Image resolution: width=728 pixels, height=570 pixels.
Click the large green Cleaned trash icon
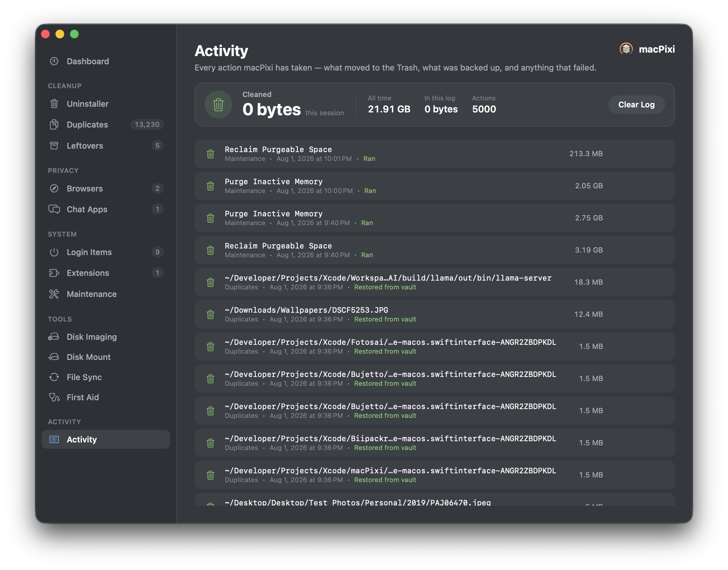pyautogui.click(x=219, y=105)
